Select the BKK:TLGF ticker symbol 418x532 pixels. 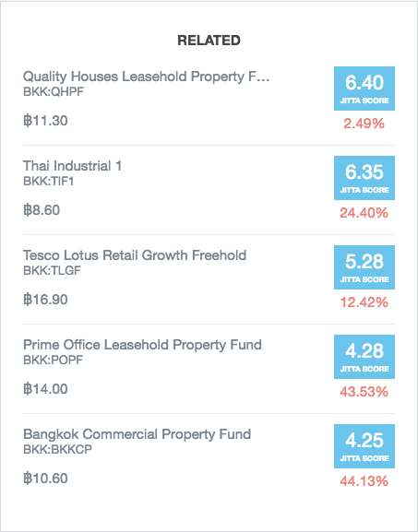pyautogui.click(x=52, y=271)
